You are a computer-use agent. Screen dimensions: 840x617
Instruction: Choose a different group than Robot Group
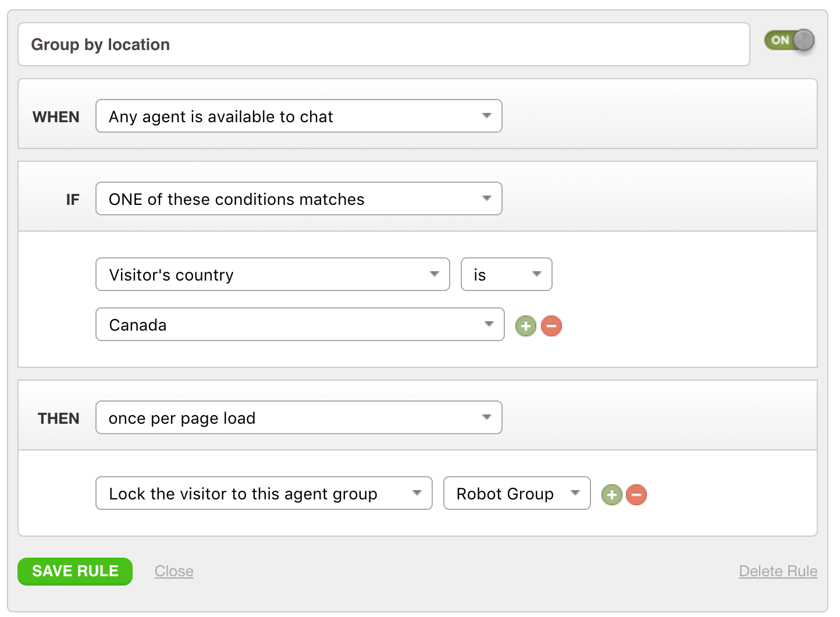(x=517, y=494)
